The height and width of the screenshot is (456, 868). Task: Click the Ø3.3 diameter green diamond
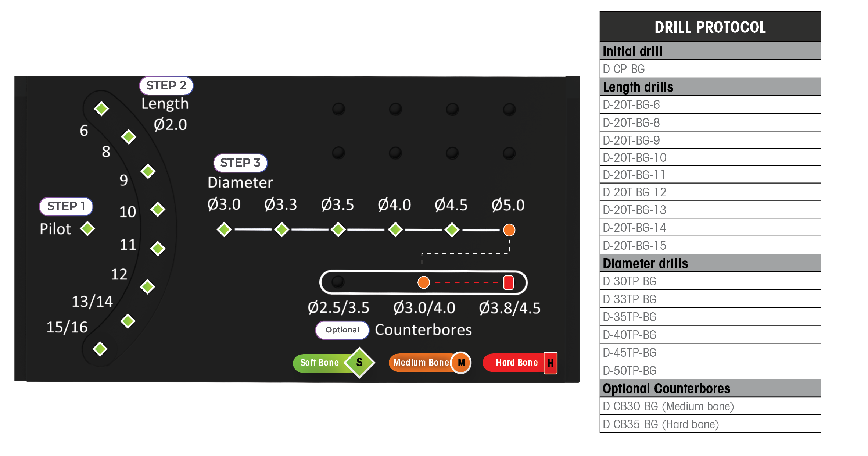click(282, 229)
